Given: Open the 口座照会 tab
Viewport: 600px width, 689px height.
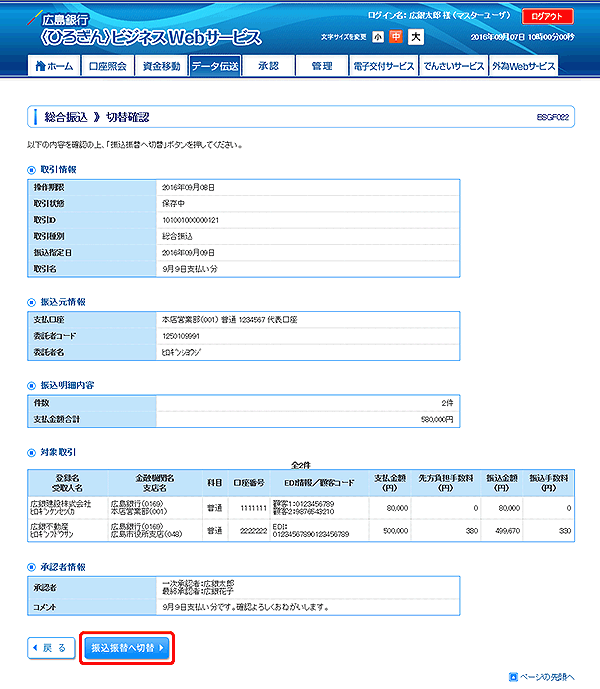Looking at the screenshot, I should tap(108, 66).
